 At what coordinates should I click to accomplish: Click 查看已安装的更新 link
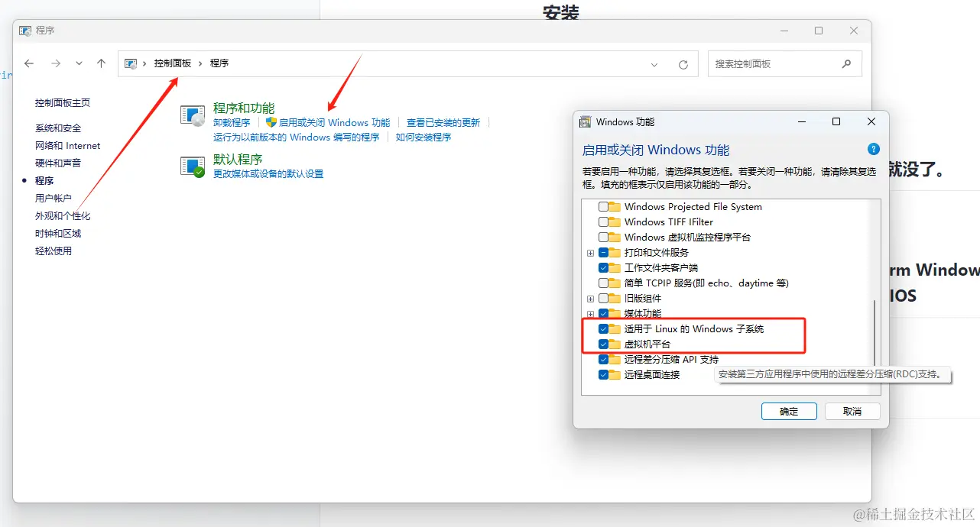443,123
